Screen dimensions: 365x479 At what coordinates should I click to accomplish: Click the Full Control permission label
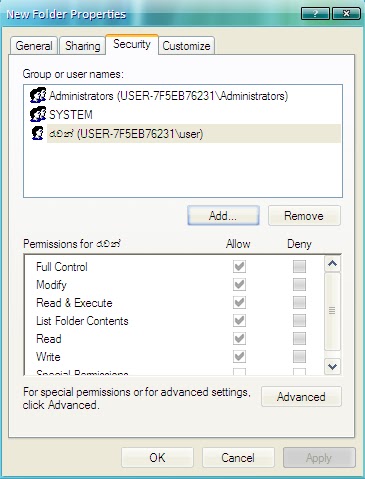click(62, 267)
